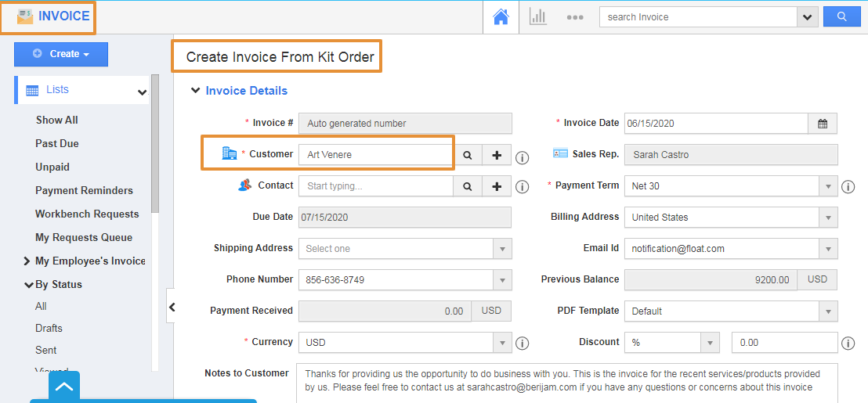Expand My Employee's Invoice tree item

(x=27, y=261)
